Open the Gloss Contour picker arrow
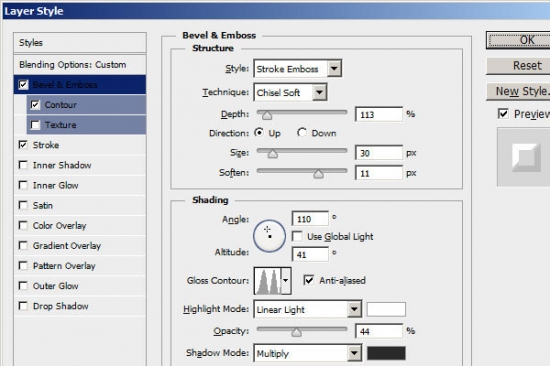 [286, 281]
